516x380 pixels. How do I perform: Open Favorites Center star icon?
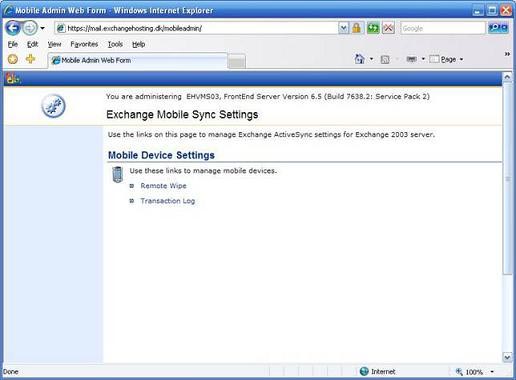13,59
